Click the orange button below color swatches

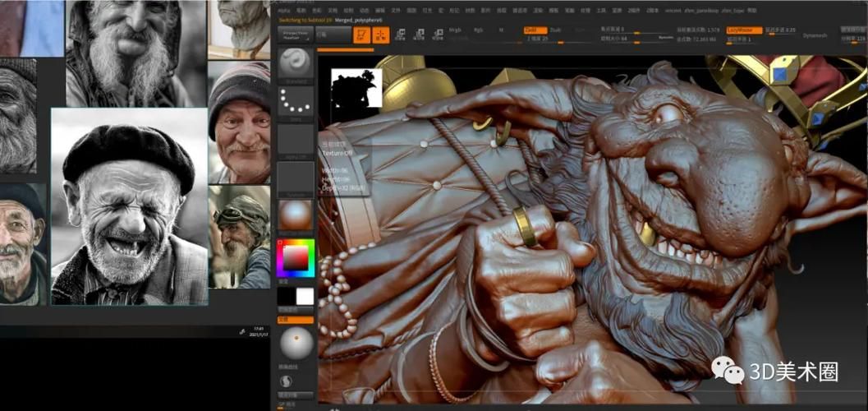coord(296,320)
